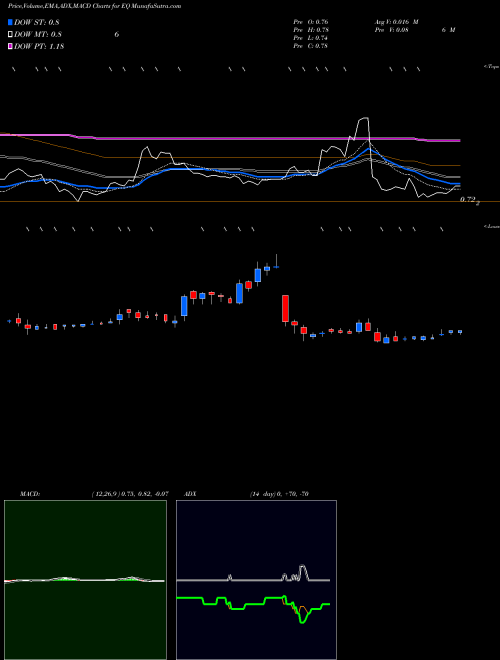Click the MACD (12,26,9) values header

pyautogui.click(x=94, y=494)
